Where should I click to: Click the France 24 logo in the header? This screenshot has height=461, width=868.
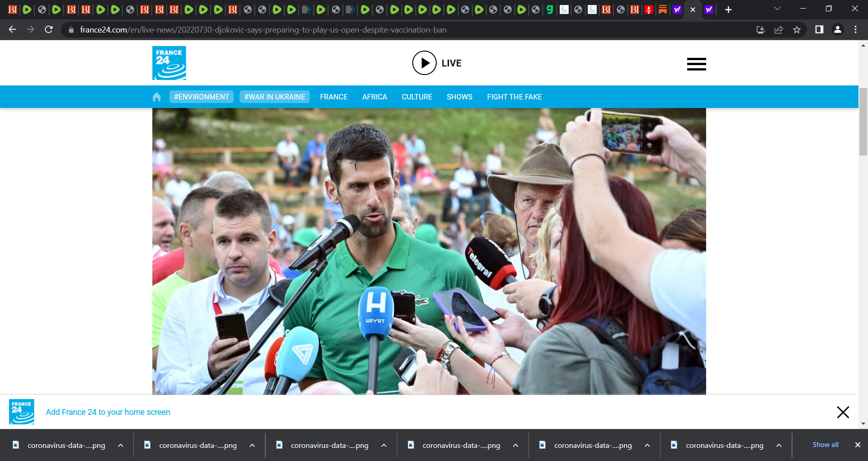coord(169,63)
